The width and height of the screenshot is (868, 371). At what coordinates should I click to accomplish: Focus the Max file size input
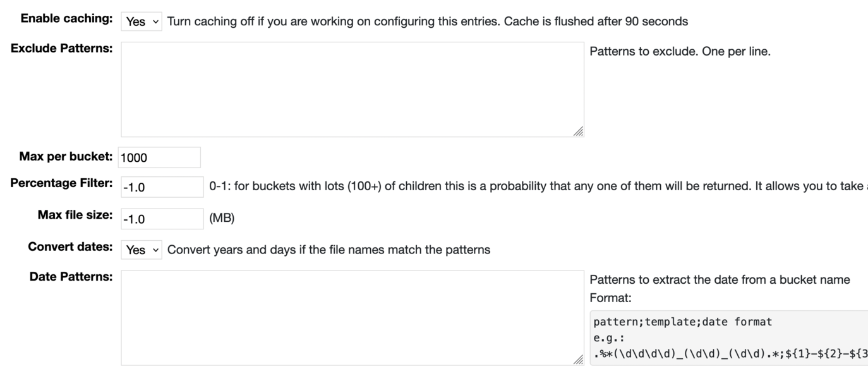point(162,219)
